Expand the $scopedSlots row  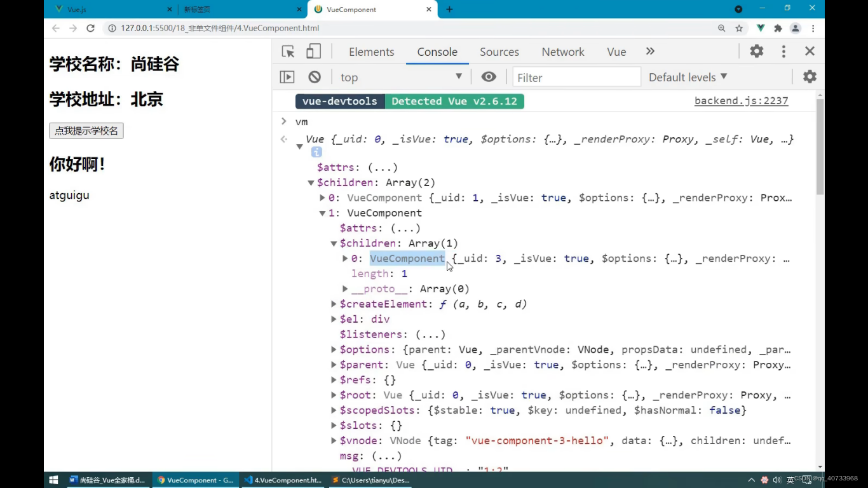coord(334,410)
